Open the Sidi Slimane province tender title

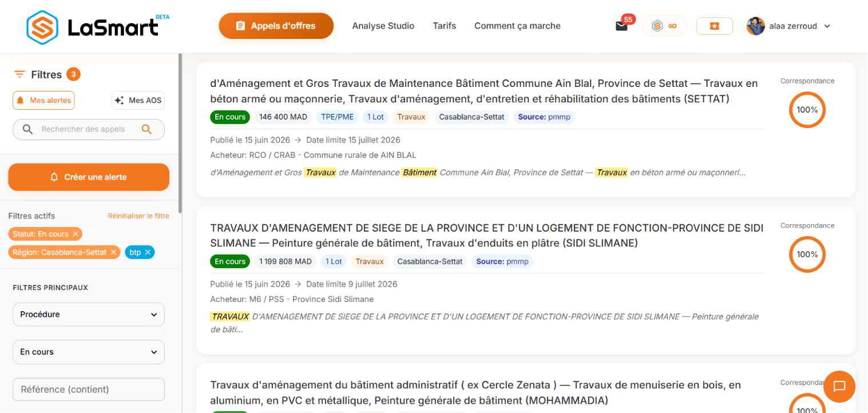pyautogui.click(x=486, y=236)
